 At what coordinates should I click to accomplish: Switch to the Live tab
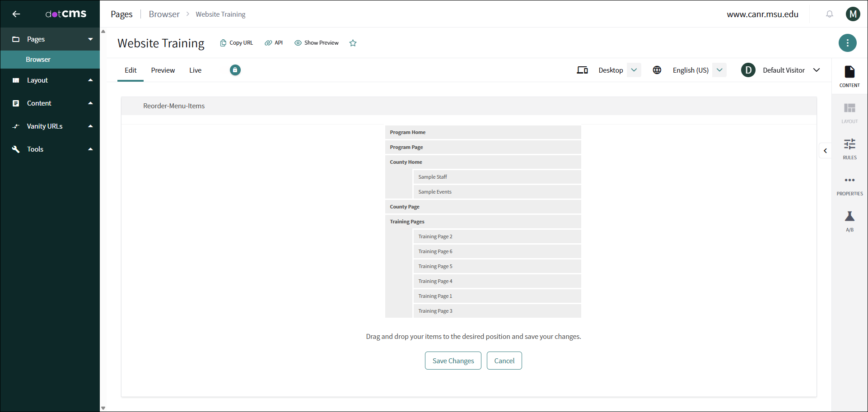point(195,70)
